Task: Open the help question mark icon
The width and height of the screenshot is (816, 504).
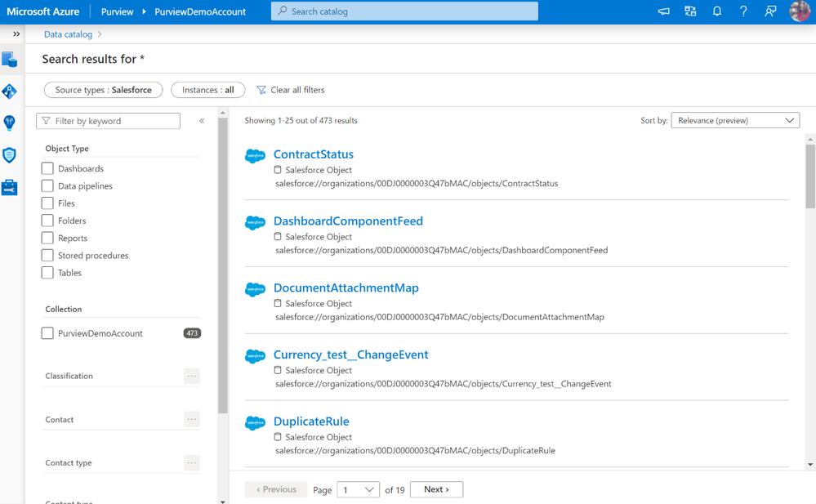Action: click(743, 11)
